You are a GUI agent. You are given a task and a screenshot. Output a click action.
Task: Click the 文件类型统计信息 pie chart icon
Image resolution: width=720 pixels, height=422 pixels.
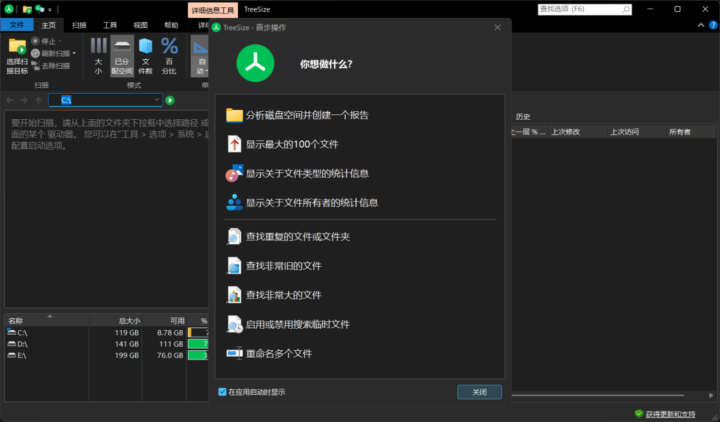pyautogui.click(x=234, y=173)
